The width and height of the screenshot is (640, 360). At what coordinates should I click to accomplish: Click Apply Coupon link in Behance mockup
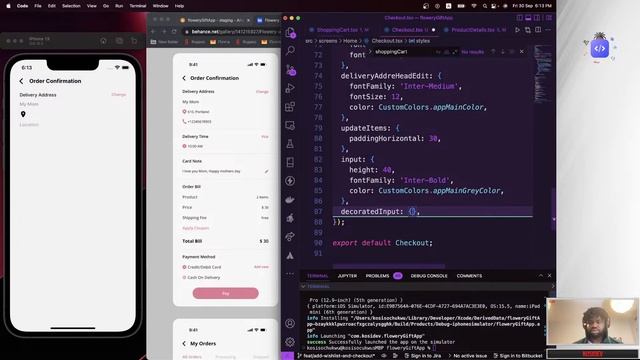click(196, 228)
